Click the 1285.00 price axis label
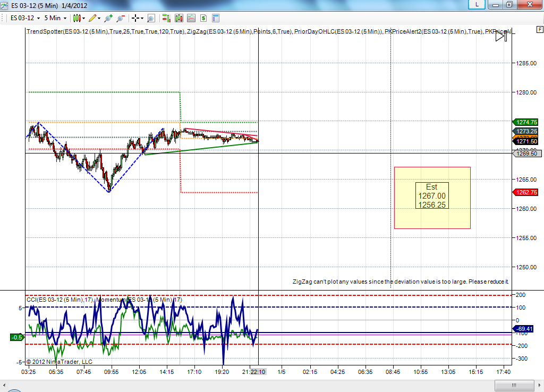The width and height of the screenshot is (544, 392). pos(526,64)
